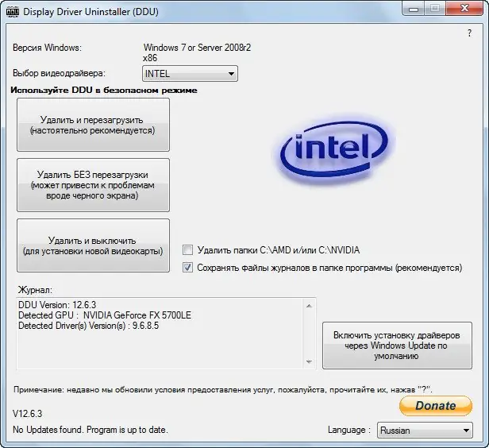489x448 pixels.
Task: Click 'Выбор видеодрайвера:' label
Action: click(x=60, y=73)
